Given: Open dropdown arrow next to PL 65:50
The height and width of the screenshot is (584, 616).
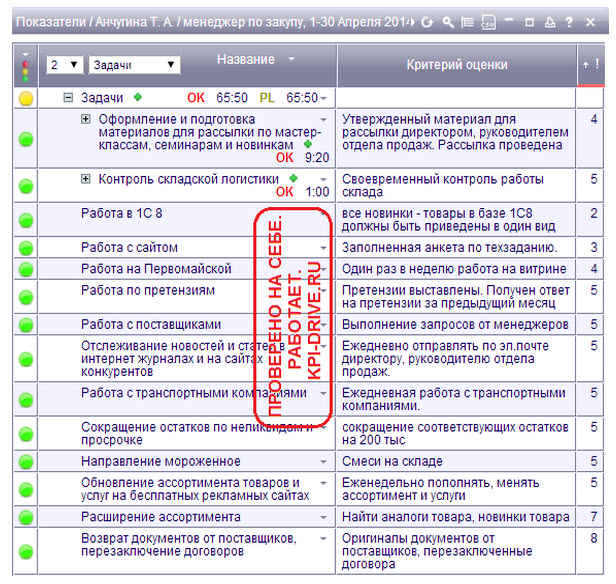Looking at the screenshot, I should coord(323,98).
